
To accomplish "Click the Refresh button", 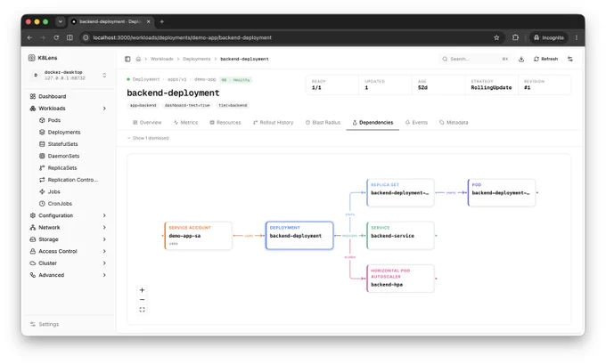I will tap(545, 59).
